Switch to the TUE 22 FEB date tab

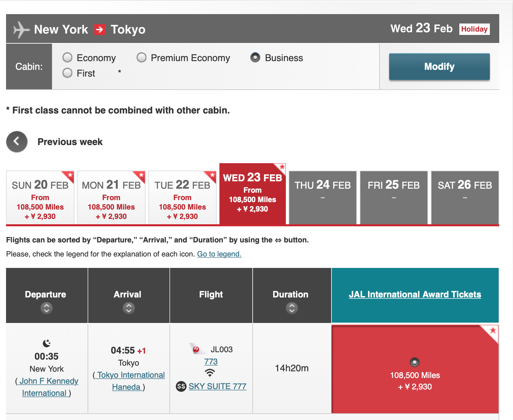[182, 198]
